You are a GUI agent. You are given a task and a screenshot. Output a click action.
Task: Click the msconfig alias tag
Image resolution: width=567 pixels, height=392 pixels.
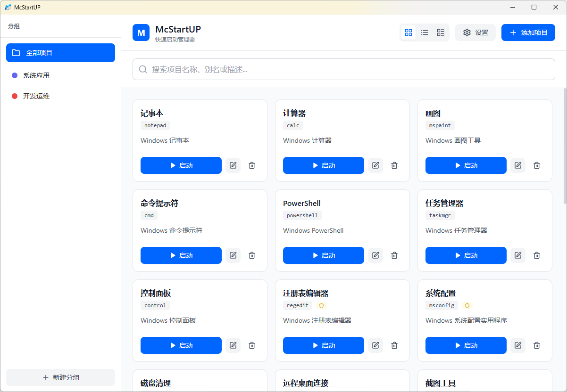(442, 305)
